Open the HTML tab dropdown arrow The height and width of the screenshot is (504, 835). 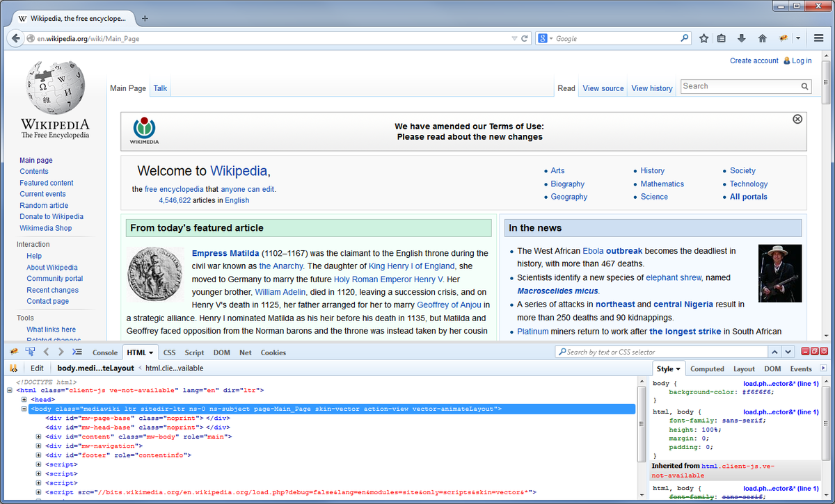[x=150, y=352]
